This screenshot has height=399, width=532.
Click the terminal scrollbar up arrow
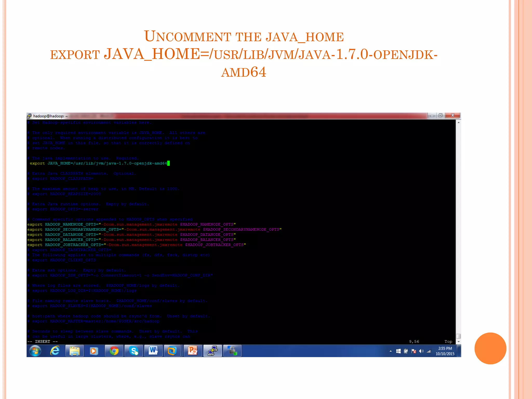pyautogui.click(x=458, y=122)
